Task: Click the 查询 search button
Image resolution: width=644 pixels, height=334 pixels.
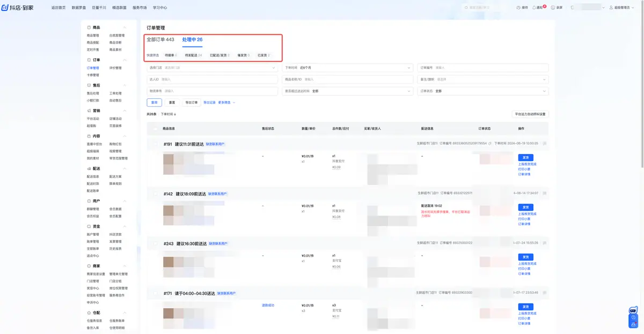Action: click(x=155, y=102)
